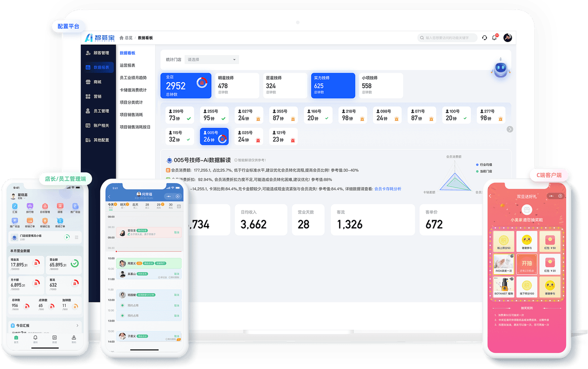Open notifications bell in dashboard header

click(x=494, y=38)
